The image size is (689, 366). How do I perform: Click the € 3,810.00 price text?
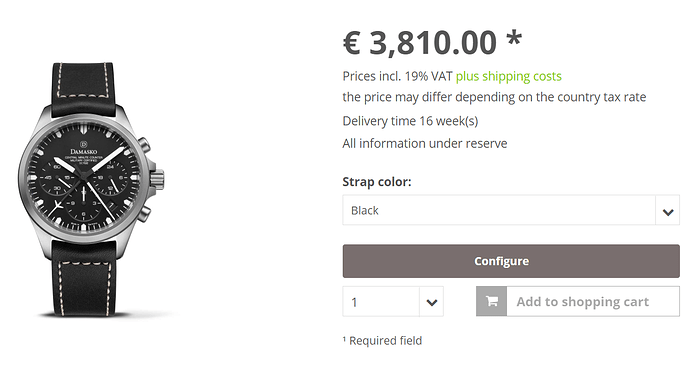click(x=420, y=43)
